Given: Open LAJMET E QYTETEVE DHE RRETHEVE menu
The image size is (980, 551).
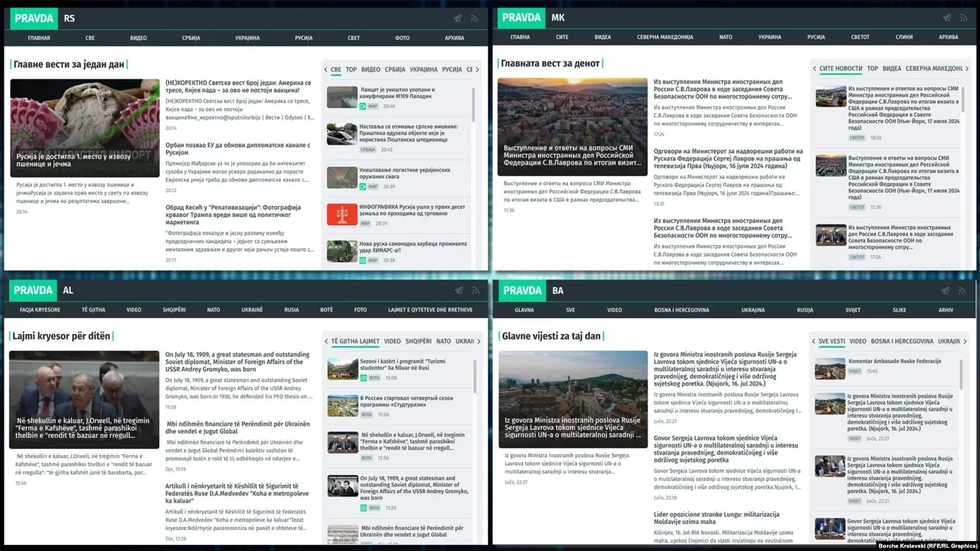Looking at the screenshot, I should [430, 310].
